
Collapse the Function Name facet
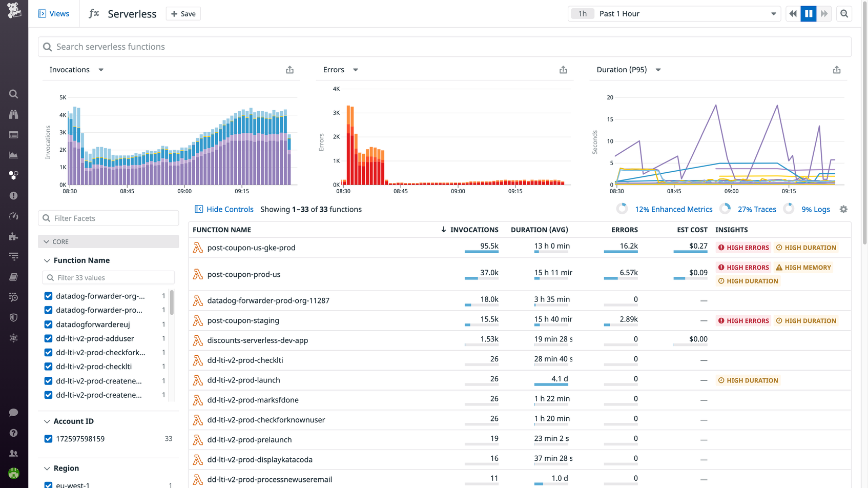click(x=47, y=260)
